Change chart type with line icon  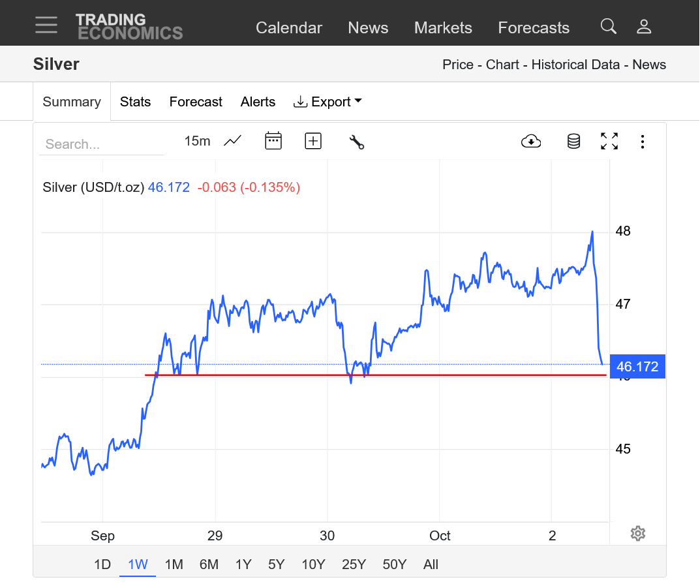(x=233, y=140)
